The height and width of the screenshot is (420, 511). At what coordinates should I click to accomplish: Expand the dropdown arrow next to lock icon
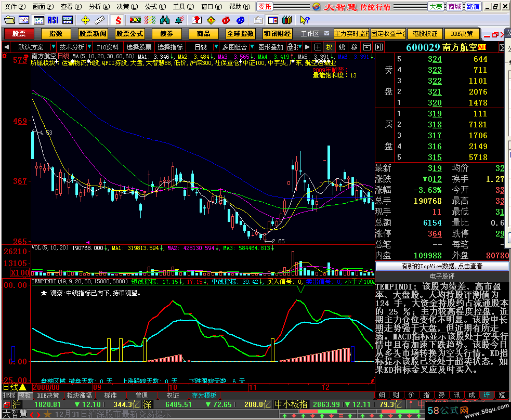[x=300, y=47]
